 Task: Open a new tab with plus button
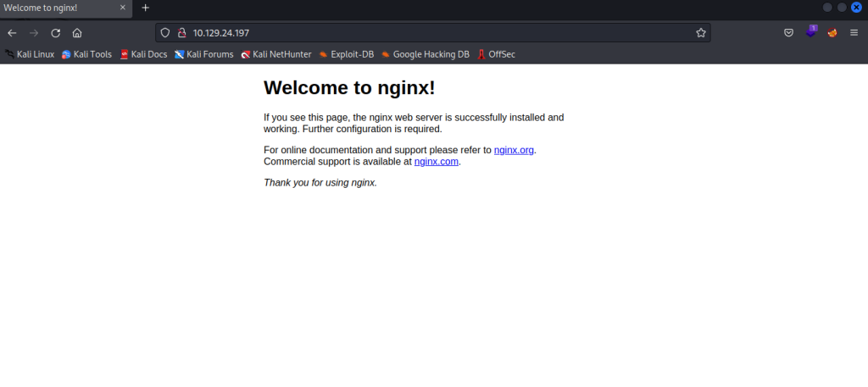pyautogui.click(x=145, y=8)
